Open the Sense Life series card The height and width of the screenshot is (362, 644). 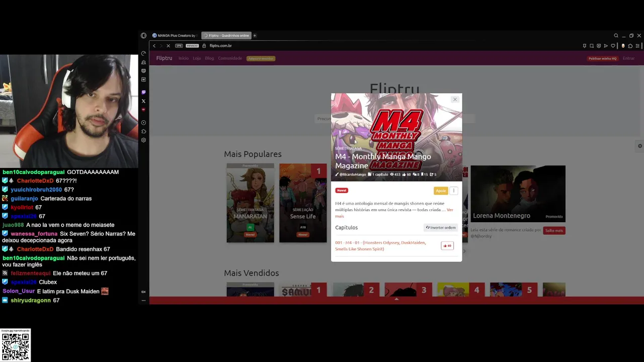[x=303, y=203]
